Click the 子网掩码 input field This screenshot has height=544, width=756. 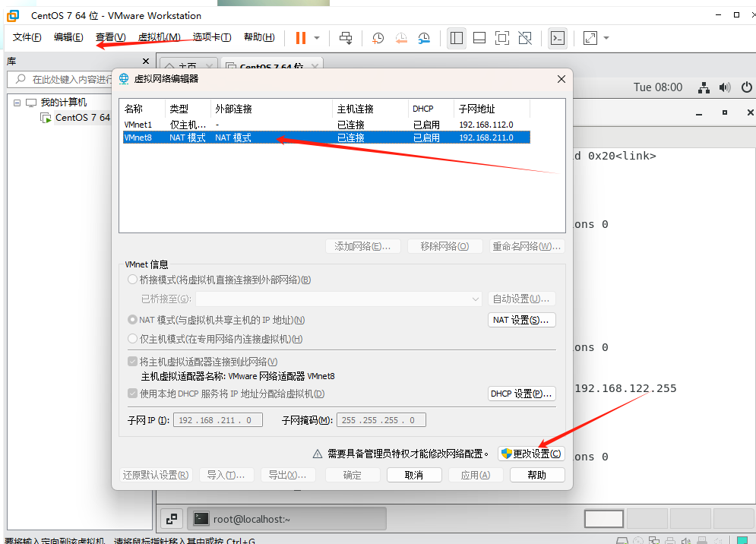(x=381, y=420)
